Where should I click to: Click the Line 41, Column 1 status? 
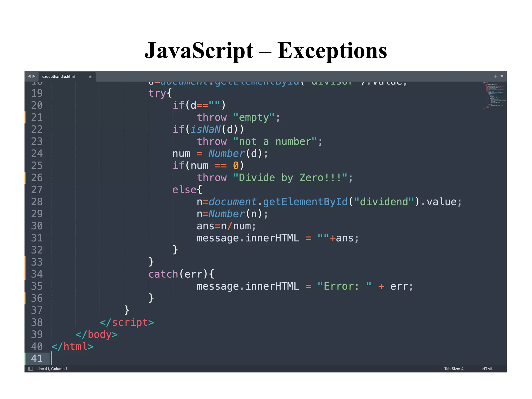tap(52, 369)
